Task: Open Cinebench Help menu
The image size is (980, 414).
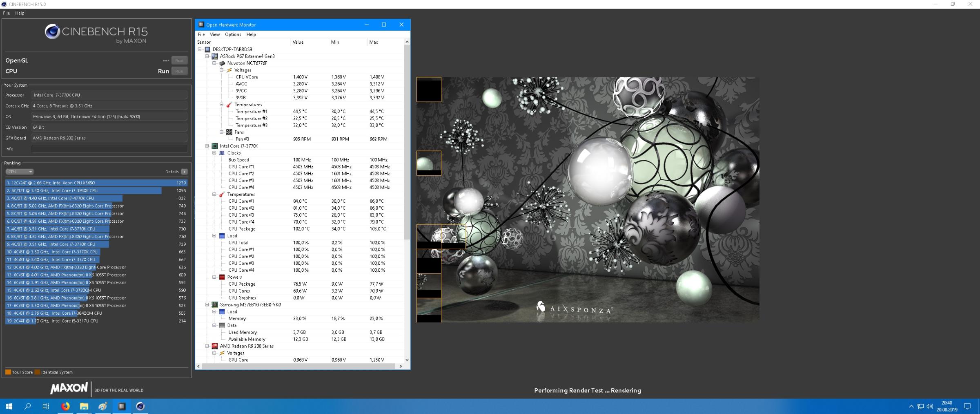Action: coord(20,13)
